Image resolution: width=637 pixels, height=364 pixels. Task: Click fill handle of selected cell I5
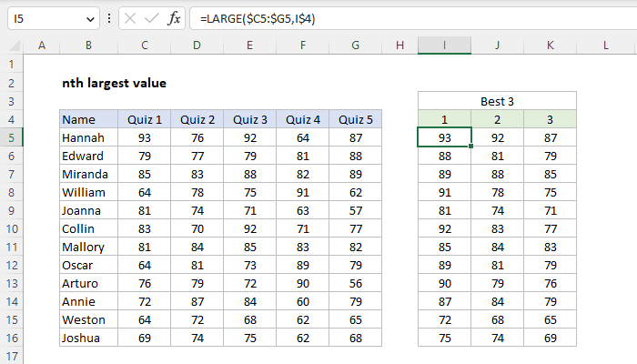(x=470, y=147)
